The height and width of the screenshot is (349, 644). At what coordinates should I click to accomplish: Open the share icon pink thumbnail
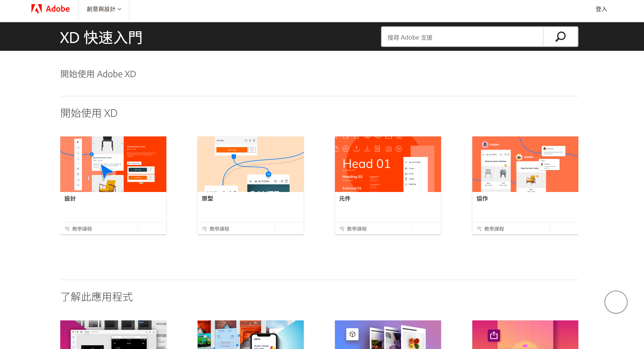pyautogui.click(x=525, y=334)
